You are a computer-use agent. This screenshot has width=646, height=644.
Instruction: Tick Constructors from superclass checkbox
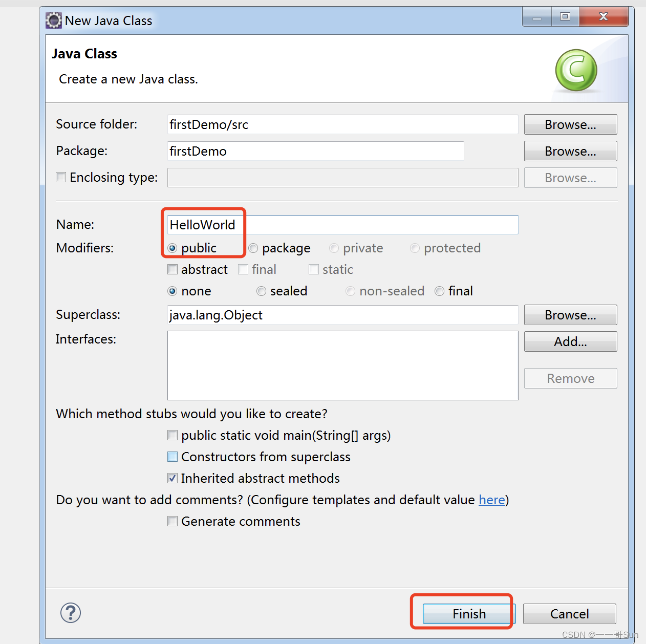pyautogui.click(x=173, y=457)
